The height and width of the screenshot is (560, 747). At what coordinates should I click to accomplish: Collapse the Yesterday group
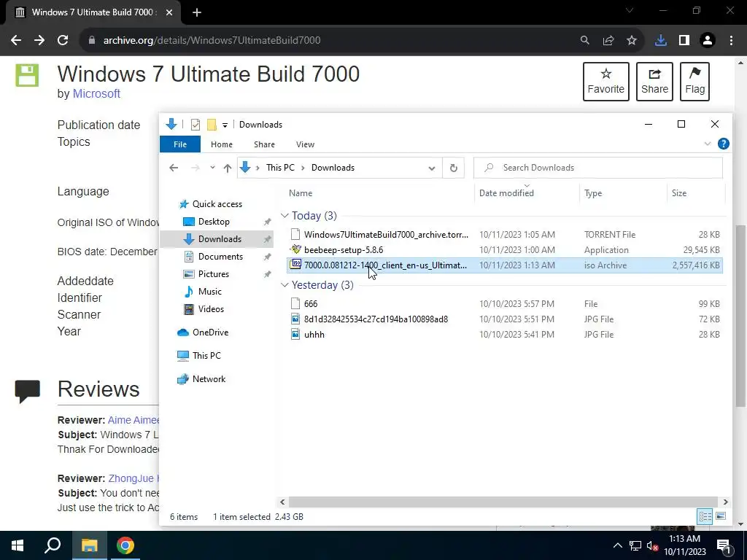pyautogui.click(x=285, y=285)
